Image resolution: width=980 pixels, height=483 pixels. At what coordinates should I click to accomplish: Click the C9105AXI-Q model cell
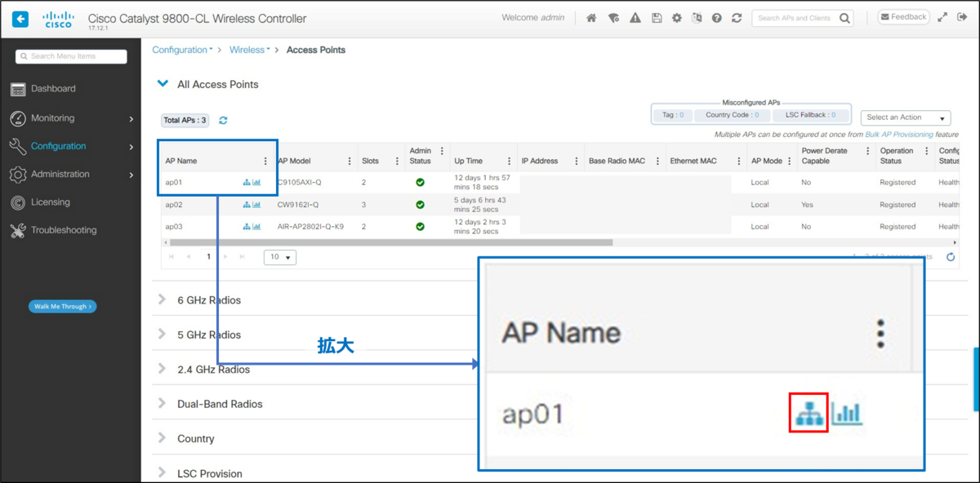click(x=298, y=183)
